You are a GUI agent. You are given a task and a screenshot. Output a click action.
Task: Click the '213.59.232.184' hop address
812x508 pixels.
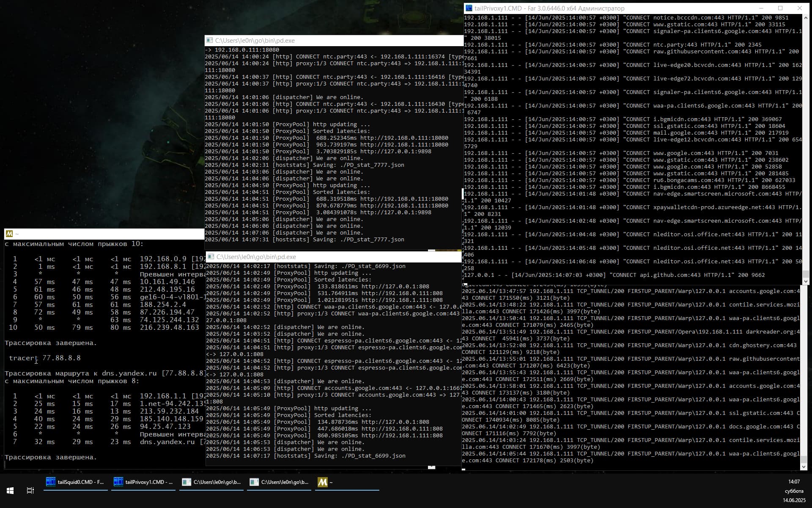tap(170, 411)
